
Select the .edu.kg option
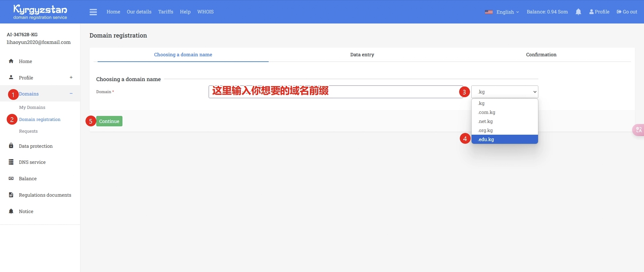tap(504, 139)
